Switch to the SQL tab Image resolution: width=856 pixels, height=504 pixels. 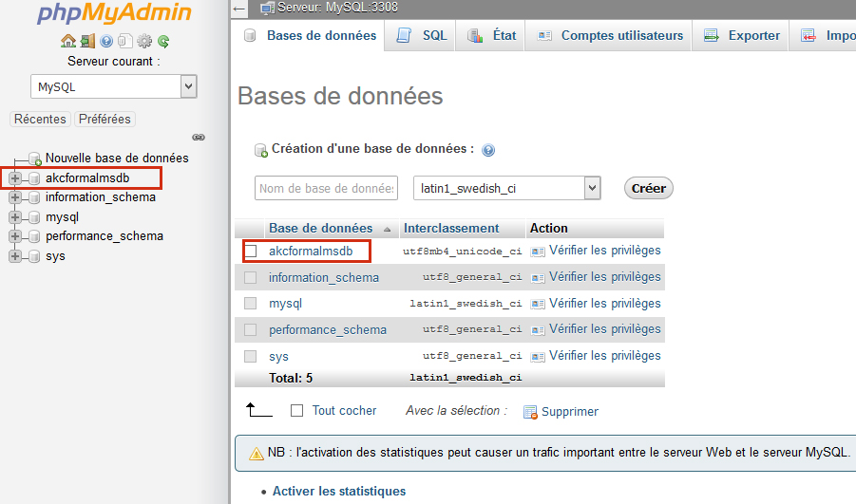pos(423,36)
